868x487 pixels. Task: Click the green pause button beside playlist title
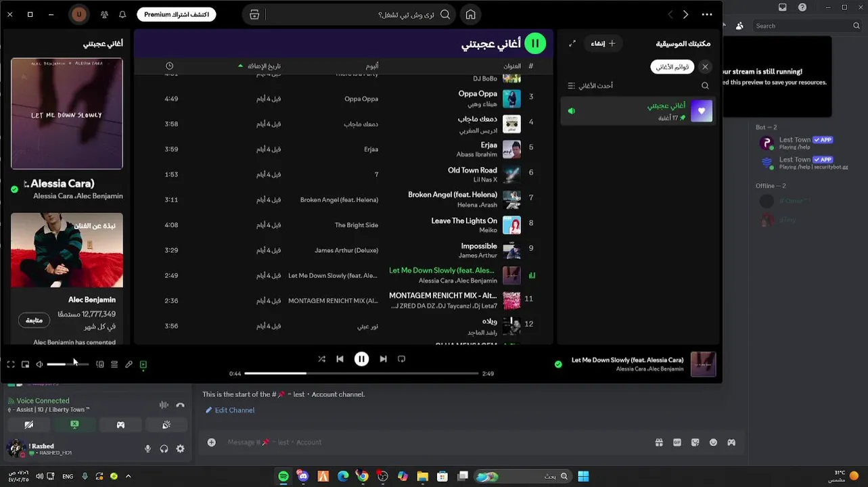click(x=535, y=43)
